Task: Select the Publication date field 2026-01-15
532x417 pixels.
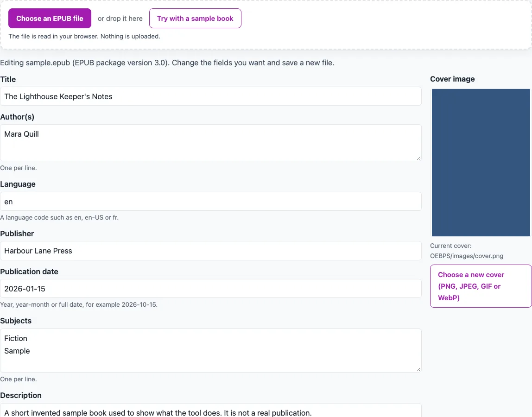Action: click(211, 289)
